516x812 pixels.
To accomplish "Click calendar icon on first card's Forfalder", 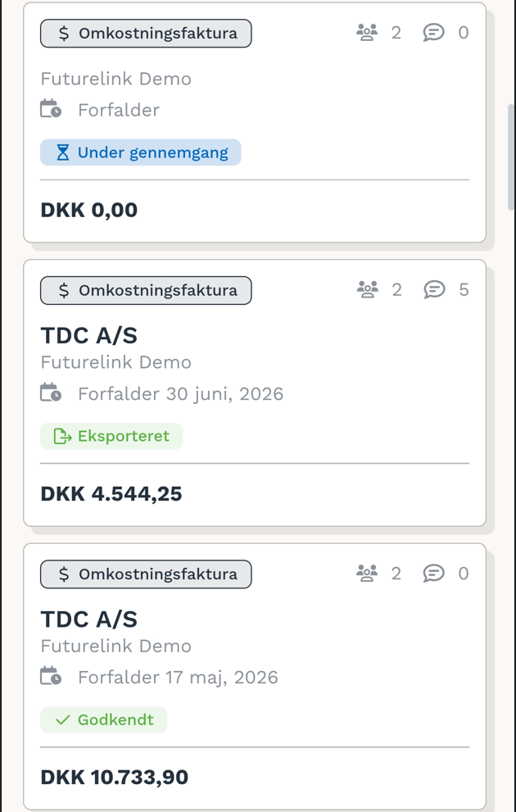I will pyautogui.click(x=51, y=109).
